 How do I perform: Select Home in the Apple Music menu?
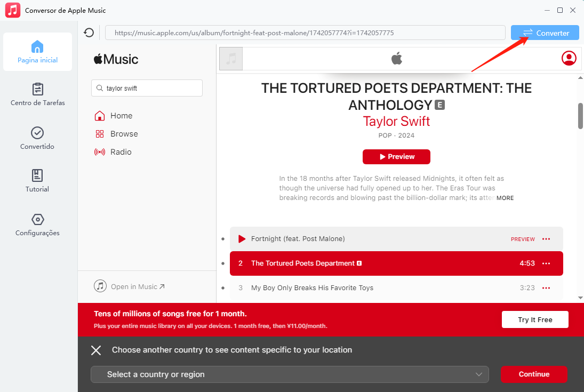[x=121, y=115]
